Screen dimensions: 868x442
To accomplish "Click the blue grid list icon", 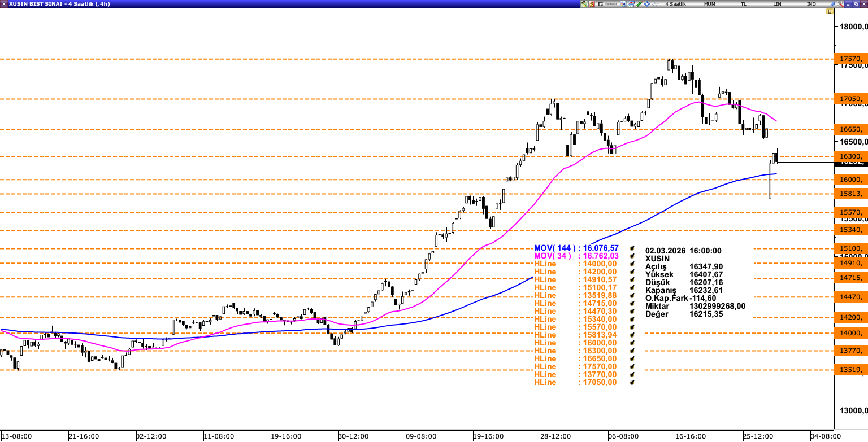I will [623, 4].
